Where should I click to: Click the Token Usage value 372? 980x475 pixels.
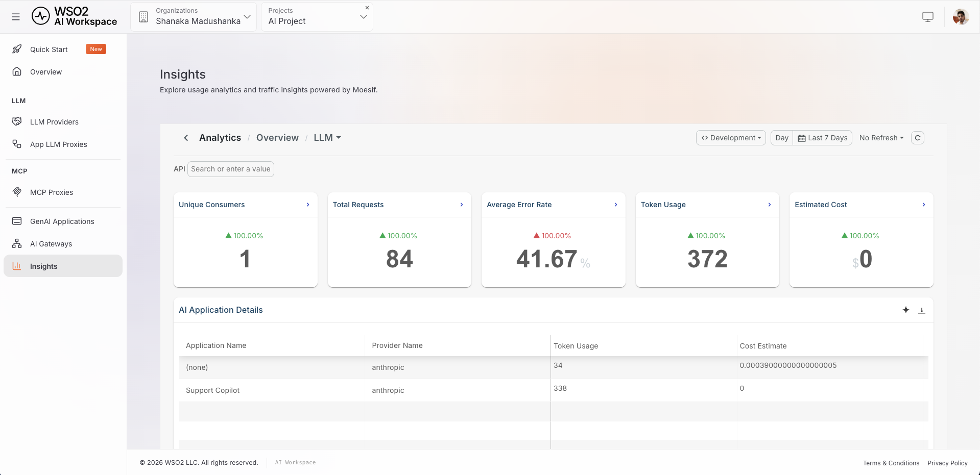click(707, 259)
